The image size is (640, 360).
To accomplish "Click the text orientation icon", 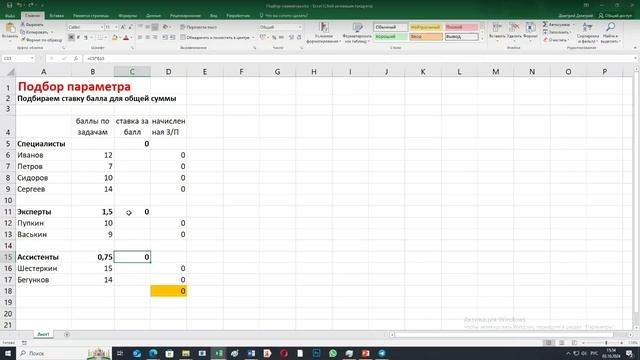I will [165, 27].
